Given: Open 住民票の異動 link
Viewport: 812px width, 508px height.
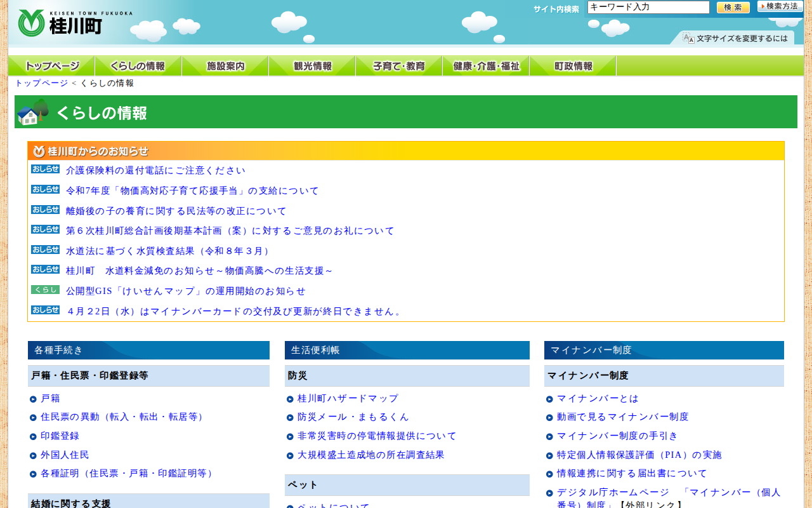Looking at the screenshot, I should point(124,417).
